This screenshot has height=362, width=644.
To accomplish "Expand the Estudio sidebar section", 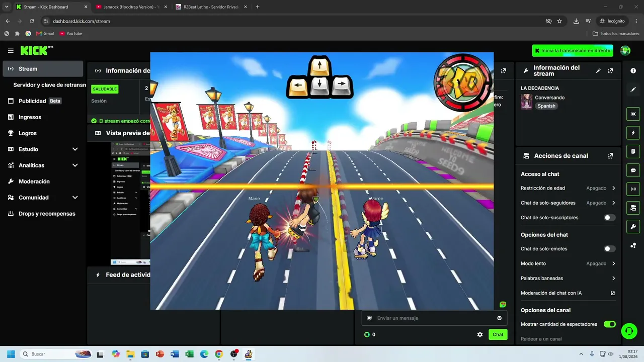I will coord(43,149).
